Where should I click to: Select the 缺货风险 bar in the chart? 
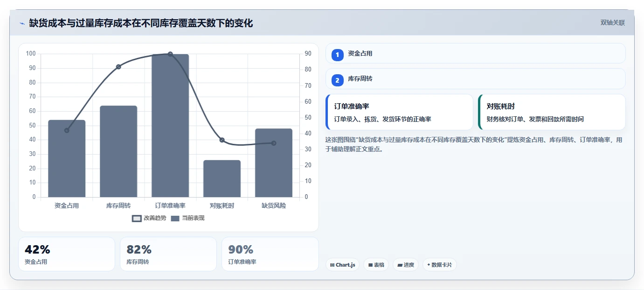pos(274,163)
